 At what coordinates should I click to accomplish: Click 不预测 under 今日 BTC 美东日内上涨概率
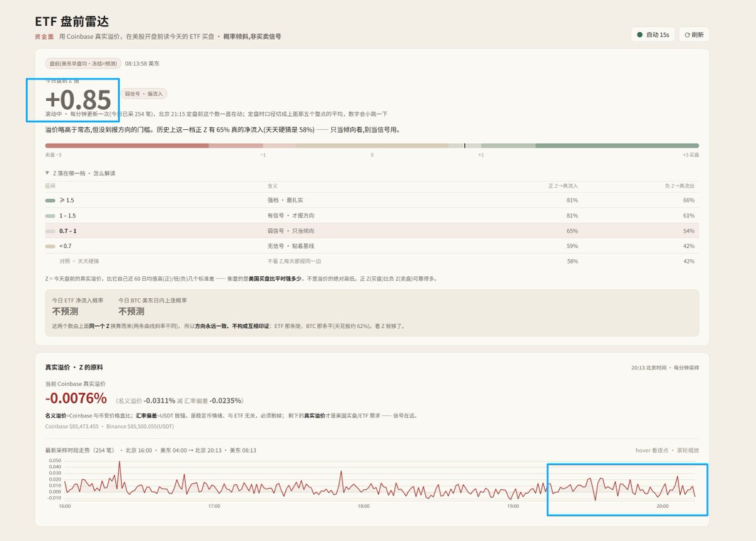click(x=132, y=311)
